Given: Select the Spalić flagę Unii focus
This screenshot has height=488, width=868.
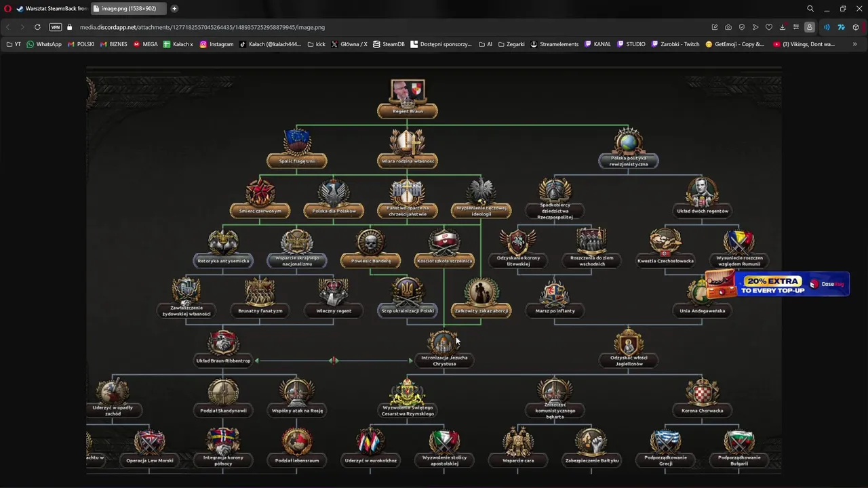Looking at the screenshot, I should point(296,148).
